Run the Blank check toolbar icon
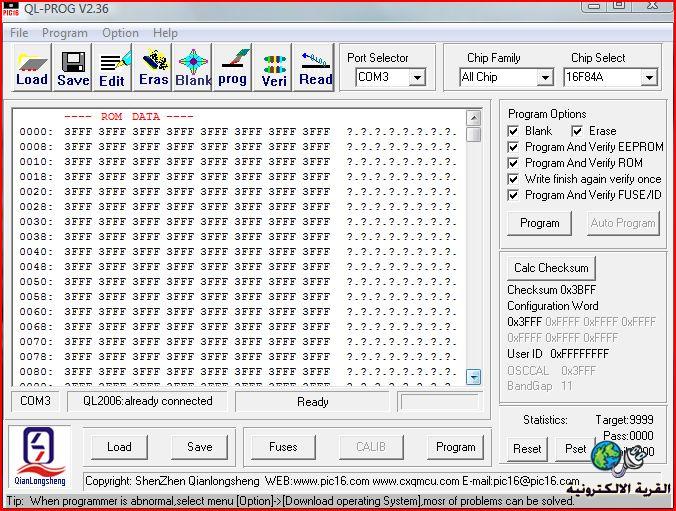The width and height of the screenshot is (676, 511). (193, 67)
